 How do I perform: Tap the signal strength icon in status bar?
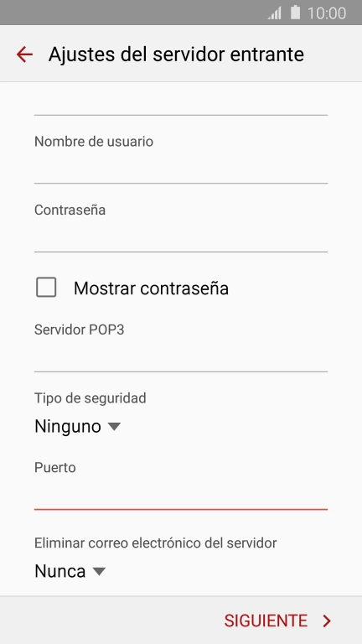tap(275, 13)
